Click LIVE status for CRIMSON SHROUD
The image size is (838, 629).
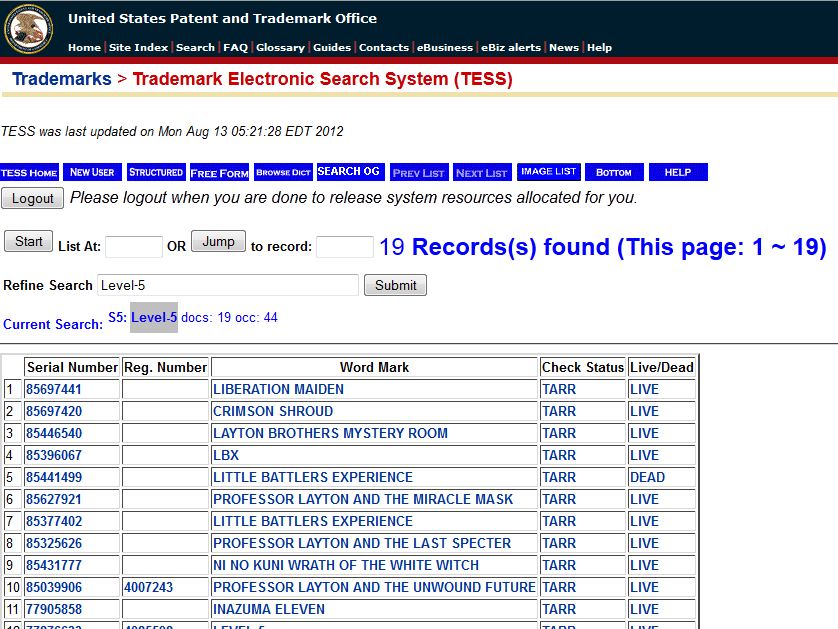point(644,411)
